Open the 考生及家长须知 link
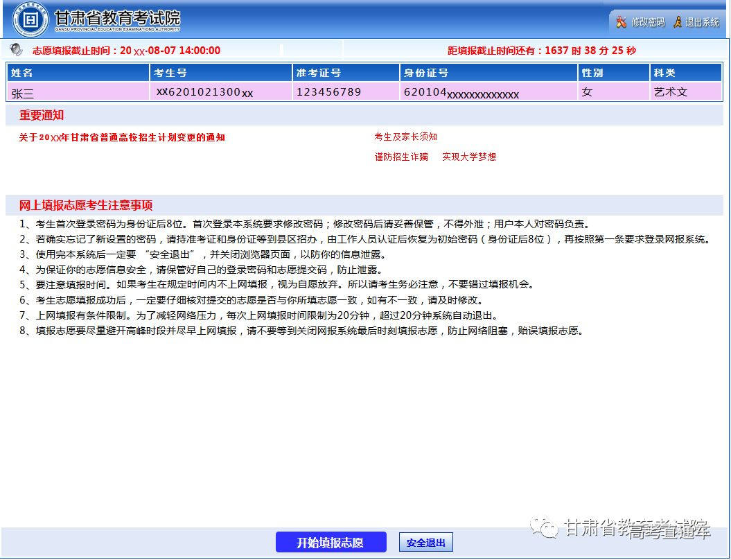Screen dimensions: 731x560 pos(405,137)
